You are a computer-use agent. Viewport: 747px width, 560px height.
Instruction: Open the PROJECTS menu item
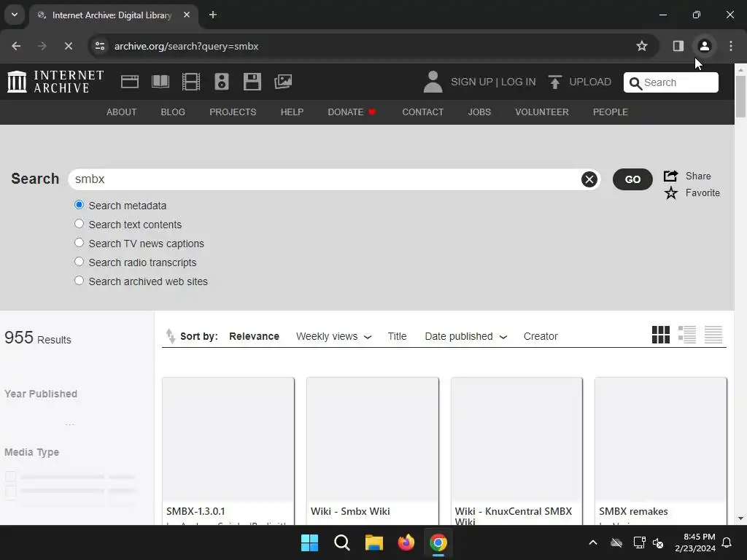233,112
